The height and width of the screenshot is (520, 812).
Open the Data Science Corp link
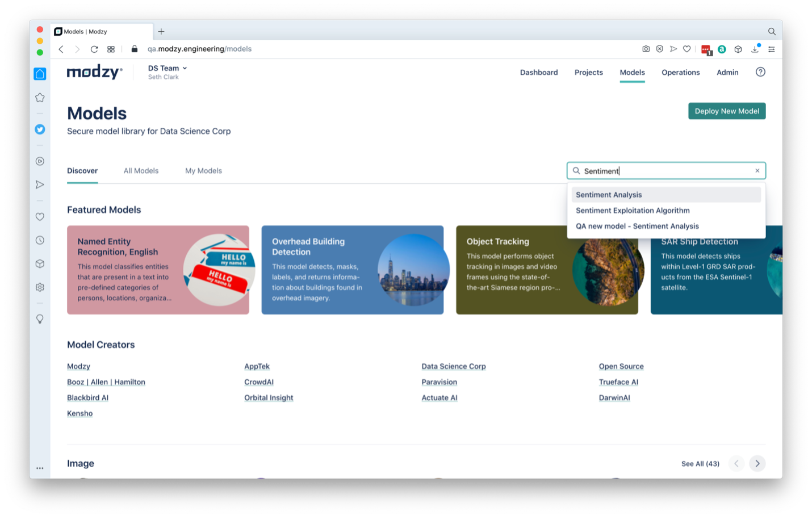pyautogui.click(x=454, y=367)
